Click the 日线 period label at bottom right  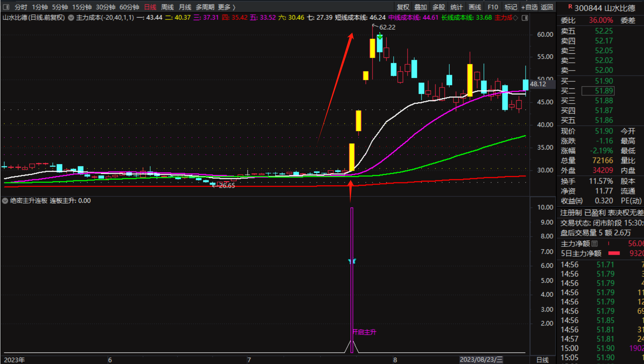coord(542,360)
